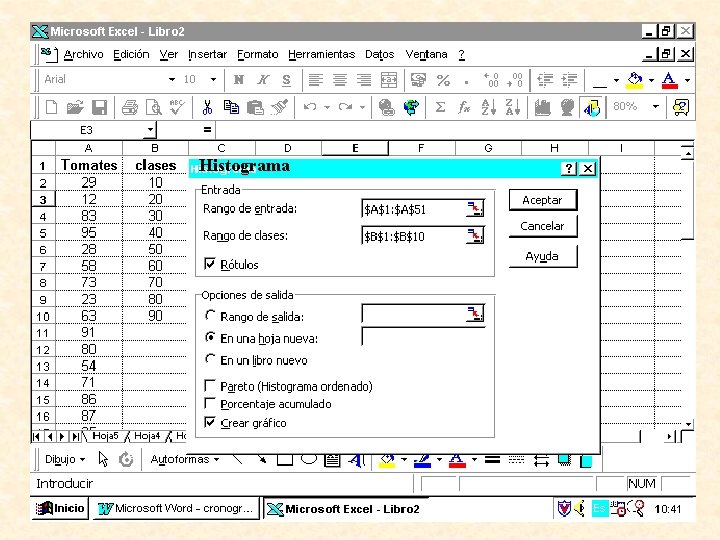The width and height of the screenshot is (720, 540).
Task: Open the Name Box dropdown for E3
Action: pos(150,130)
